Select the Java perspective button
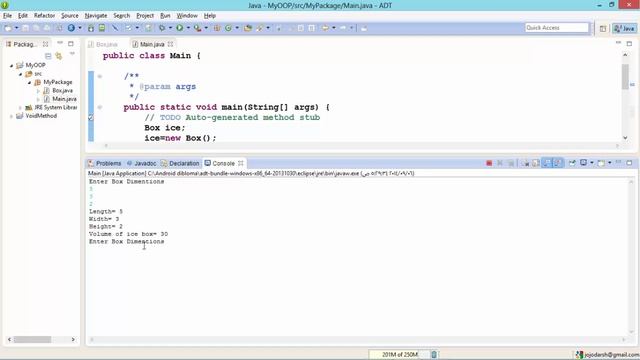Screen dimensions: 640x360 pyautogui.click(x=625, y=28)
